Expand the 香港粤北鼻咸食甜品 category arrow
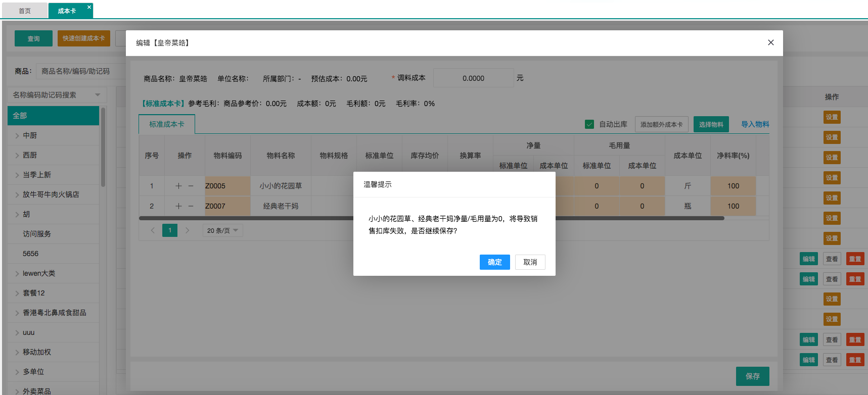This screenshot has height=395, width=868. 17,313
